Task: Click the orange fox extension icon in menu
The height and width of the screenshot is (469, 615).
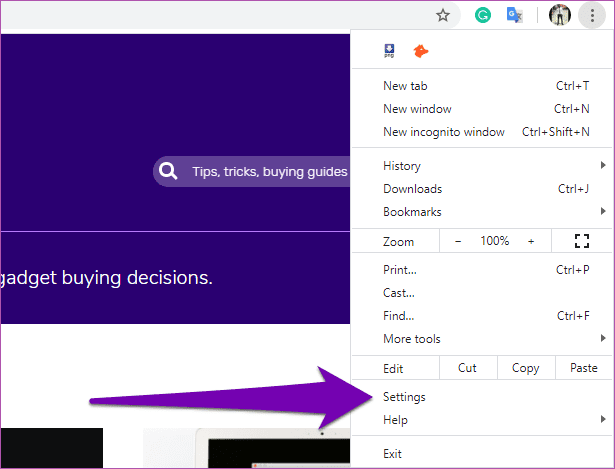Action: (421, 51)
